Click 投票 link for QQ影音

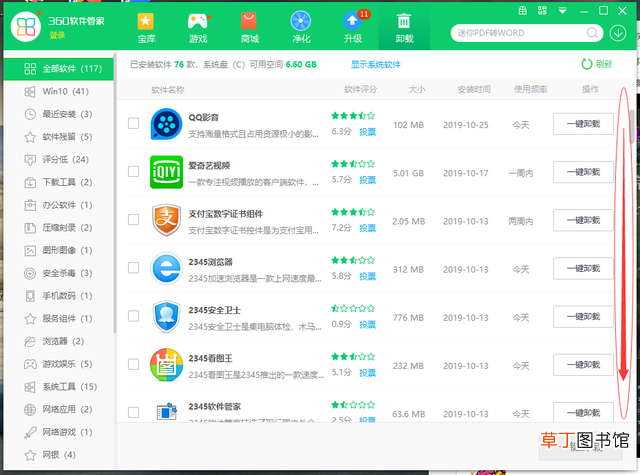[367, 132]
